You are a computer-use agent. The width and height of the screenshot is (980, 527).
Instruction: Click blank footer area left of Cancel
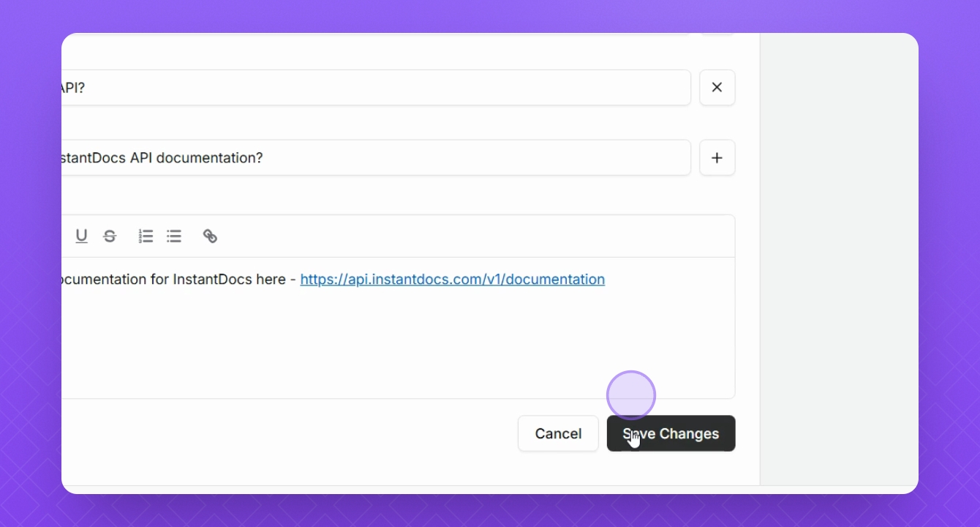289,433
